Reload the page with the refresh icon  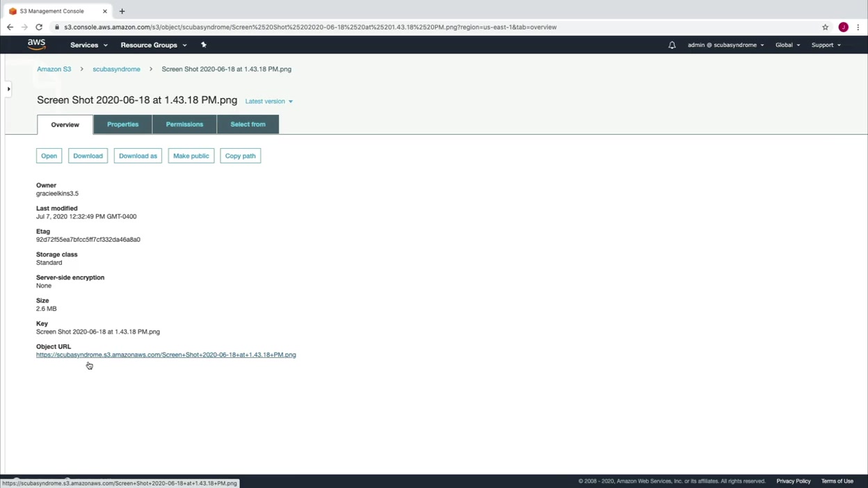click(39, 27)
